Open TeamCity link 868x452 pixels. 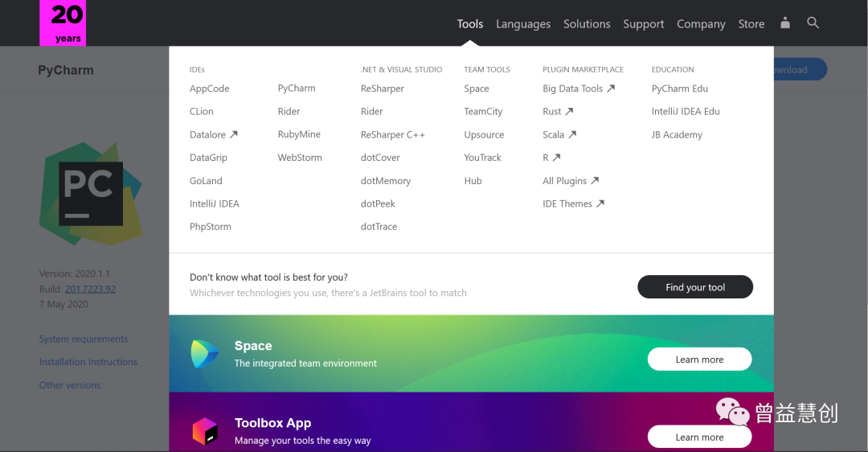[x=483, y=111]
